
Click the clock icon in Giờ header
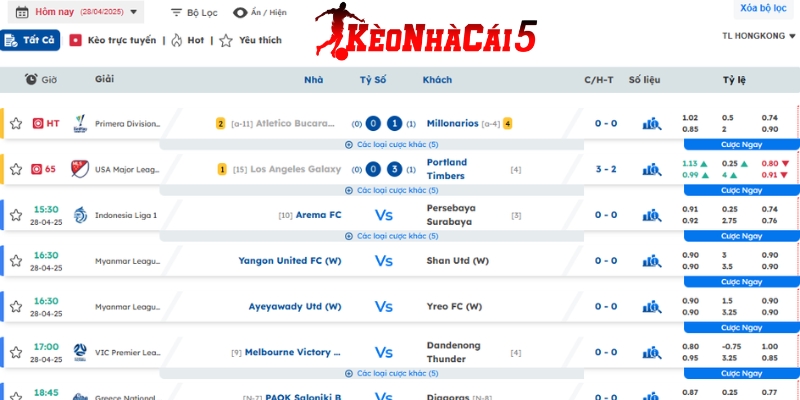(x=32, y=79)
